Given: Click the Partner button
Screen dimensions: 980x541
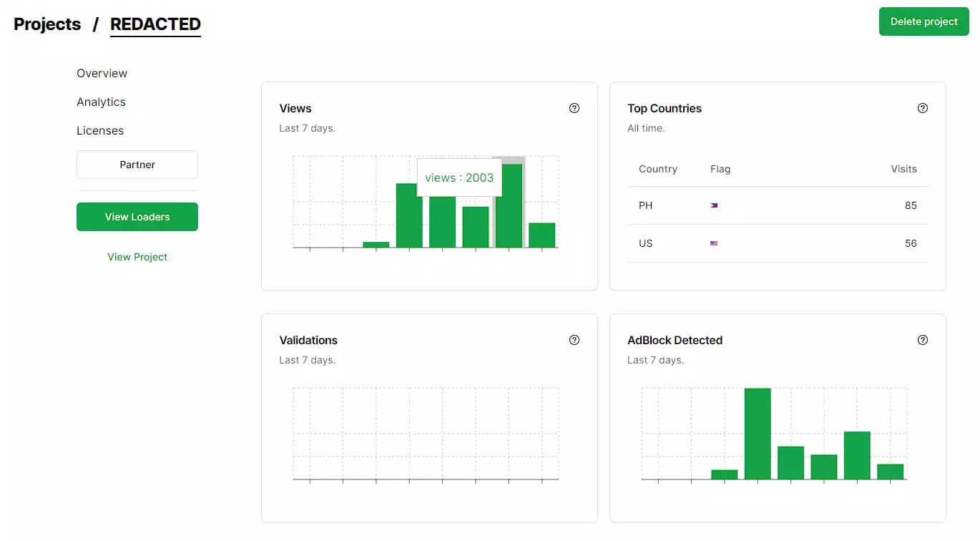Looking at the screenshot, I should tap(137, 165).
